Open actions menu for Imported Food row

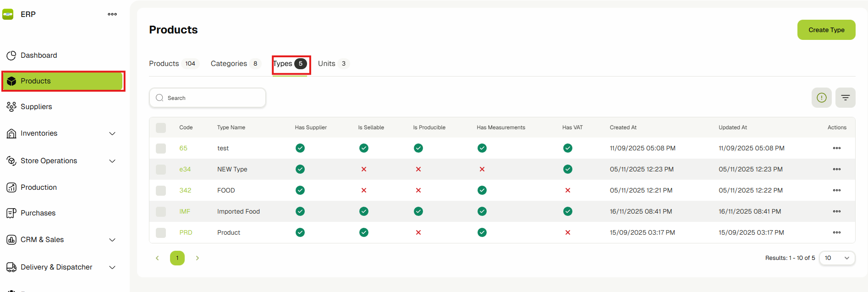click(x=836, y=211)
